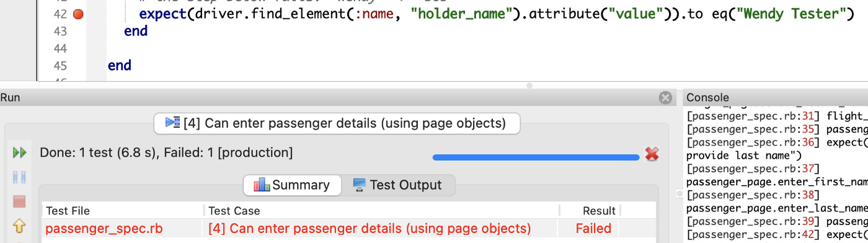Click the '[passenger_spec.rb:39]' console line
This screenshot has width=868, height=243.
click(x=777, y=221)
